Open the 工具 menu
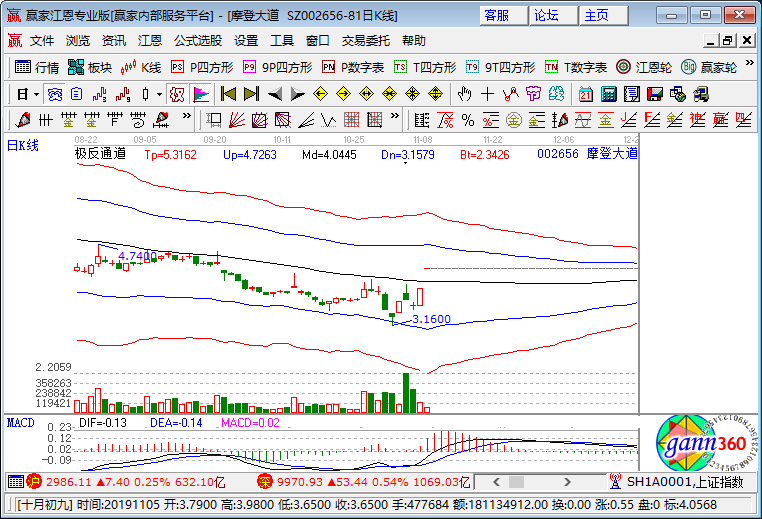This screenshot has height=519, width=762. coord(282,41)
